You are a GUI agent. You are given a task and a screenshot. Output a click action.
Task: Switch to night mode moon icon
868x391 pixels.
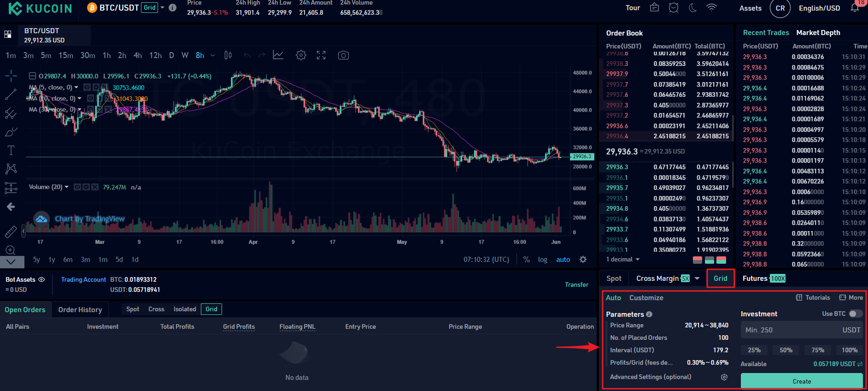pos(692,7)
